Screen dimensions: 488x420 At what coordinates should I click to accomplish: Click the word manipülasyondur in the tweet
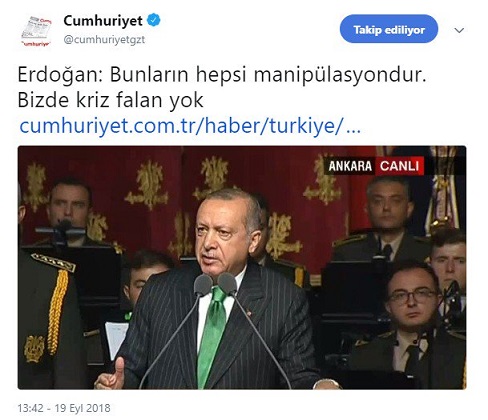tap(340, 75)
